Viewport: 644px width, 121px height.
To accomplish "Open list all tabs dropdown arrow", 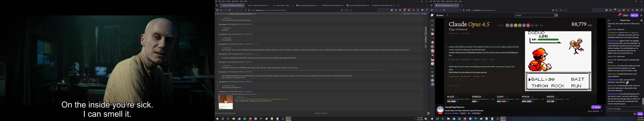I will [427, 5].
